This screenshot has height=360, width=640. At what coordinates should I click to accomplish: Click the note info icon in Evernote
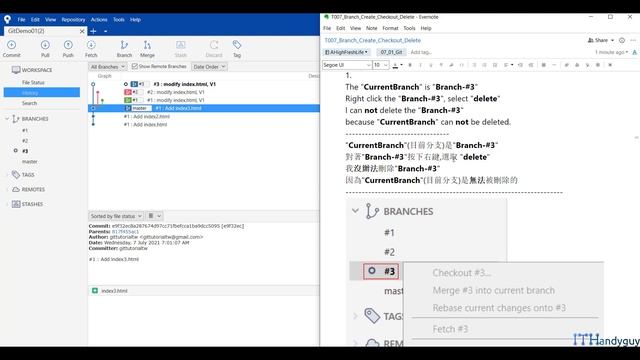pos(622,40)
